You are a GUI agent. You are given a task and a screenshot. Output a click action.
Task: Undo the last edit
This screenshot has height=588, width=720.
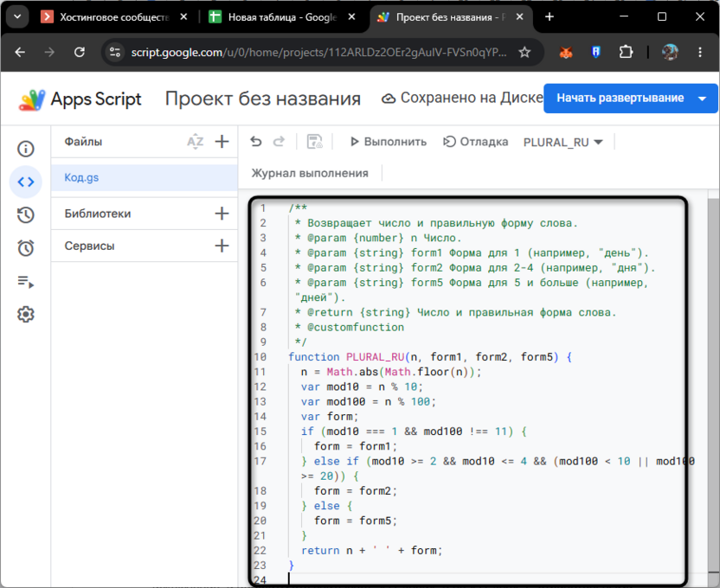pos(256,142)
